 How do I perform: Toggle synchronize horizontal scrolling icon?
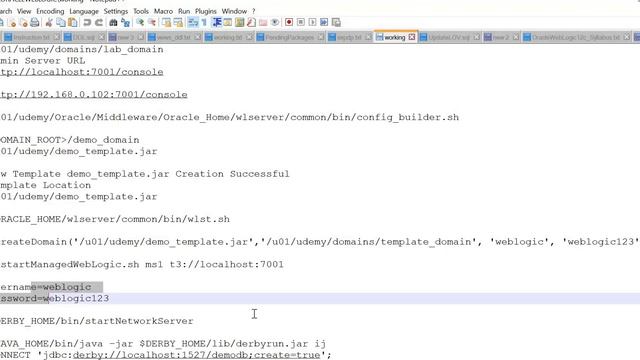178,22
